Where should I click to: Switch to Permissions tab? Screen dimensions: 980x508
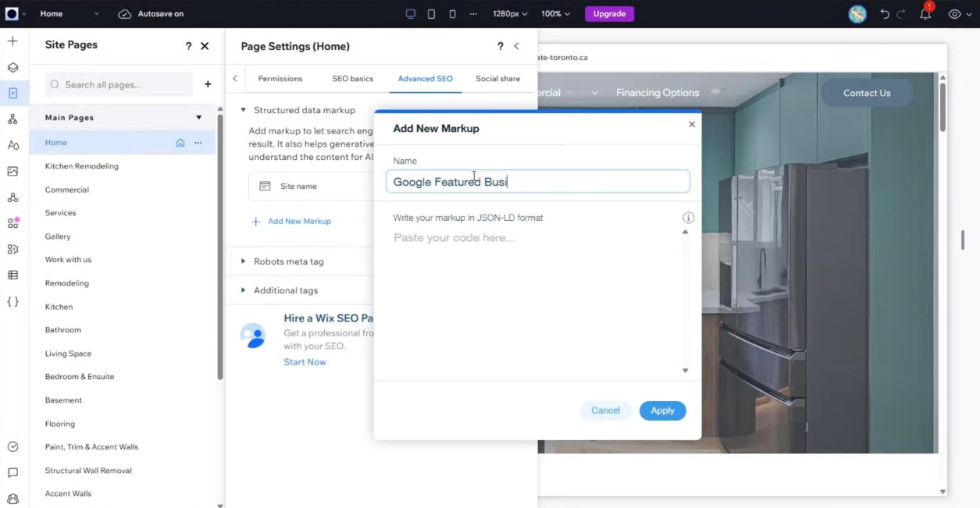(280, 79)
